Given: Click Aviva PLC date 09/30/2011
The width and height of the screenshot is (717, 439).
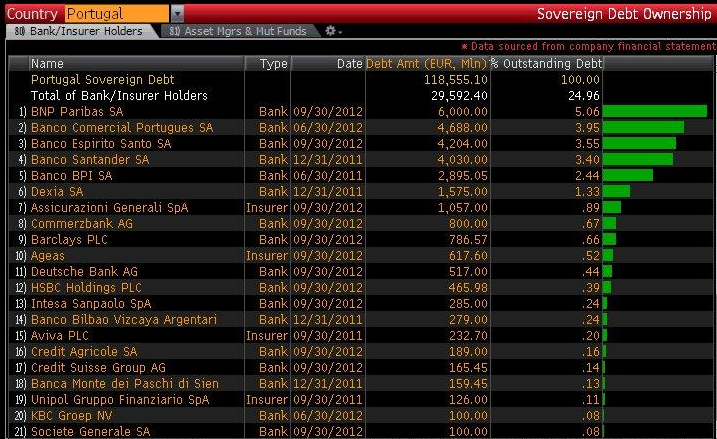Looking at the screenshot, I should coord(328,336).
